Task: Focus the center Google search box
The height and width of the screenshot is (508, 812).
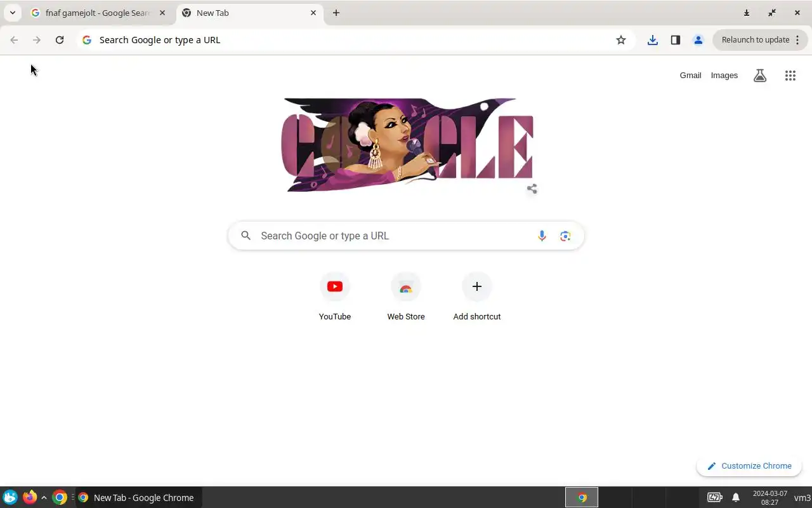Action: pos(406,236)
